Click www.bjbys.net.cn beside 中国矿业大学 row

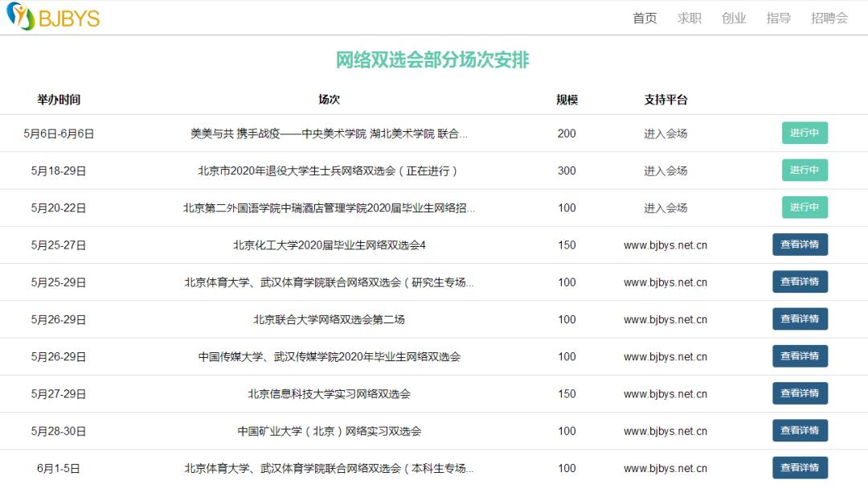665,430
